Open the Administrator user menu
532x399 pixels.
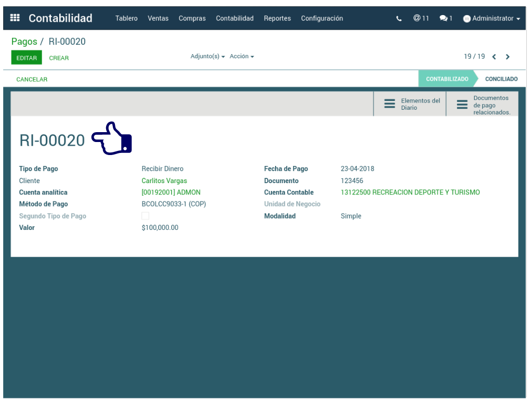(491, 18)
